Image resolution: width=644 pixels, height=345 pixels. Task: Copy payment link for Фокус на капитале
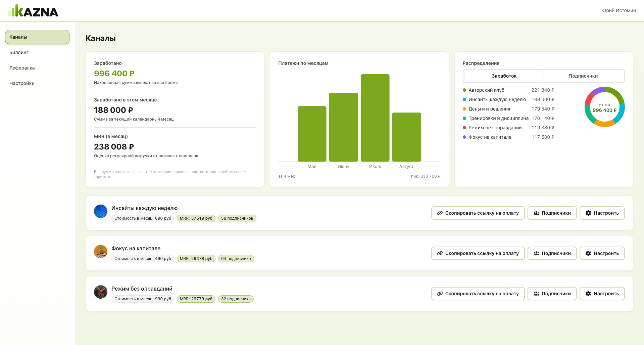(x=478, y=253)
